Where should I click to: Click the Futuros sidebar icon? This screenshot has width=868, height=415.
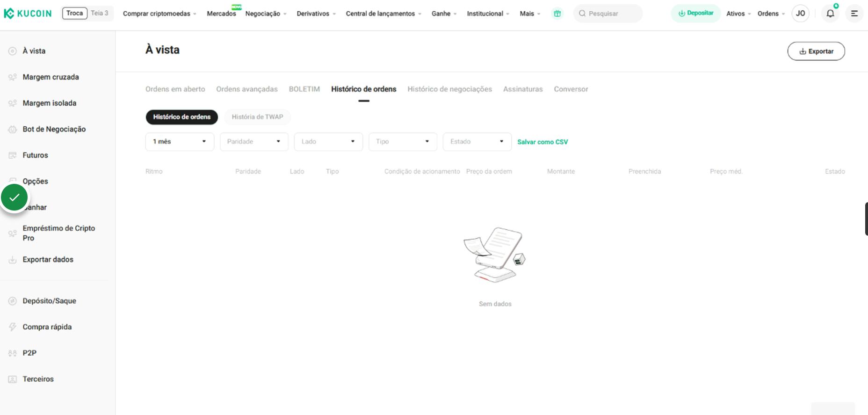click(13, 155)
